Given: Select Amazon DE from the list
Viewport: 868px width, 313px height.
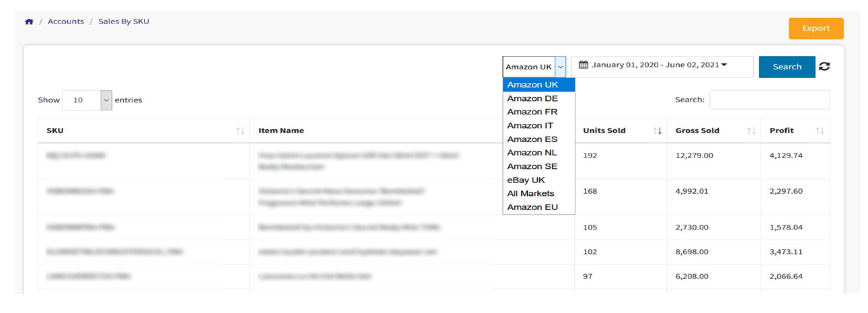Looking at the screenshot, I should tap(539, 98).
